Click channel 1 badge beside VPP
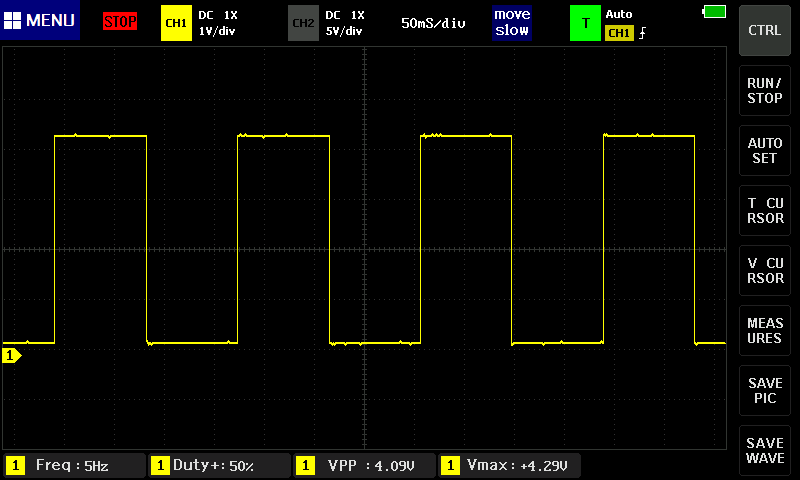Viewport: 800px width, 480px height. pos(305,466)
